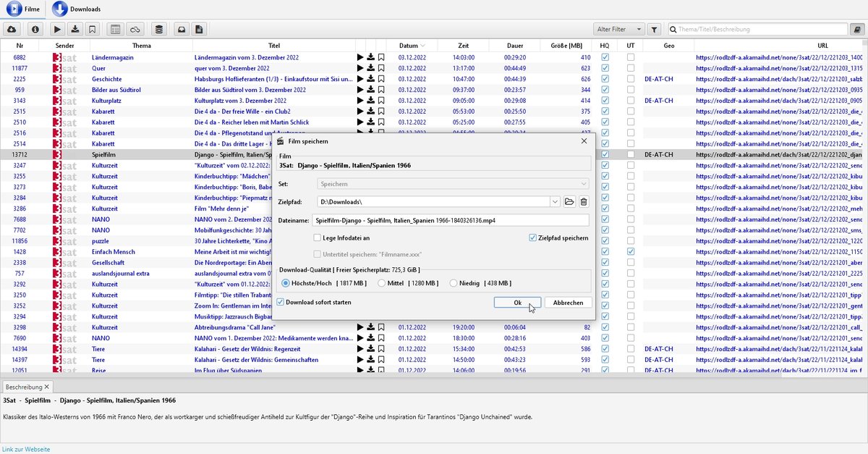Click the database stack toolbar icon
Image resolution: width=868 pixels, height=454 pixels.
click(x=159, y=29)
